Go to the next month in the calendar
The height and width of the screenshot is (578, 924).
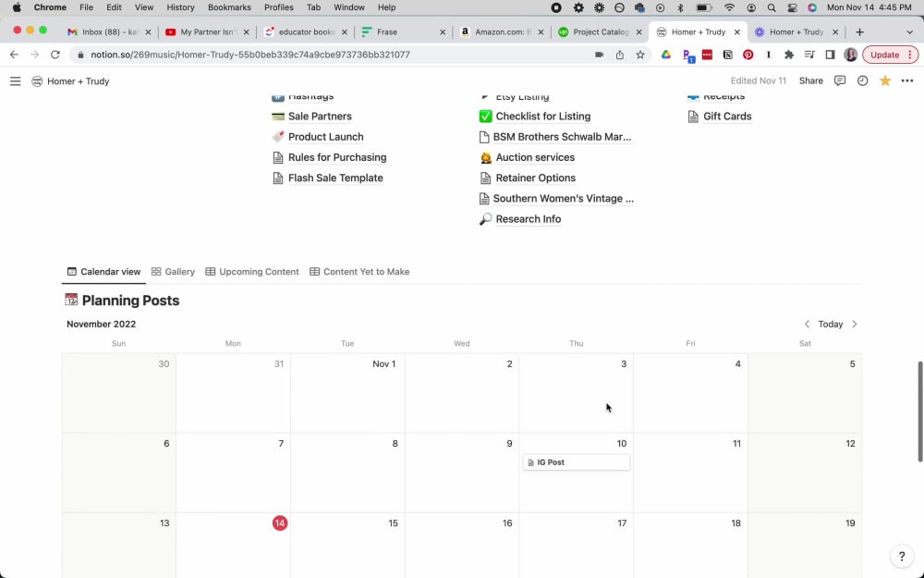(855, 324)
